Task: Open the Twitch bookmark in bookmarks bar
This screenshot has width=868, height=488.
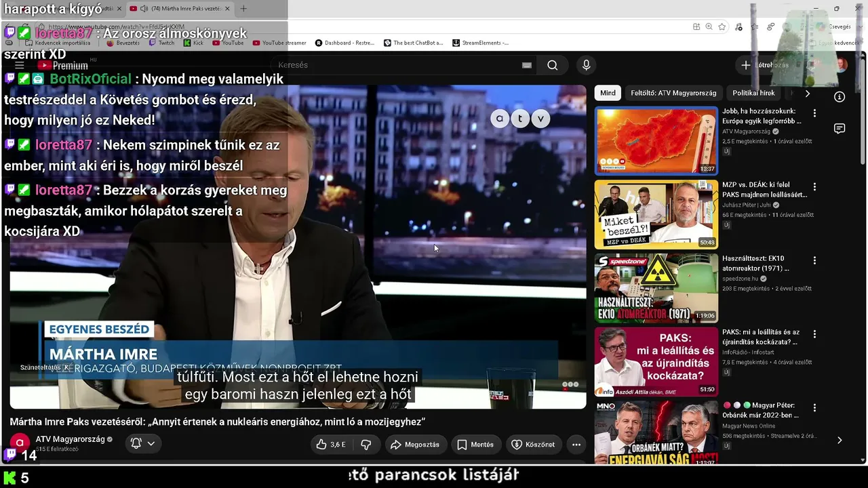Action: pos(161,43)
